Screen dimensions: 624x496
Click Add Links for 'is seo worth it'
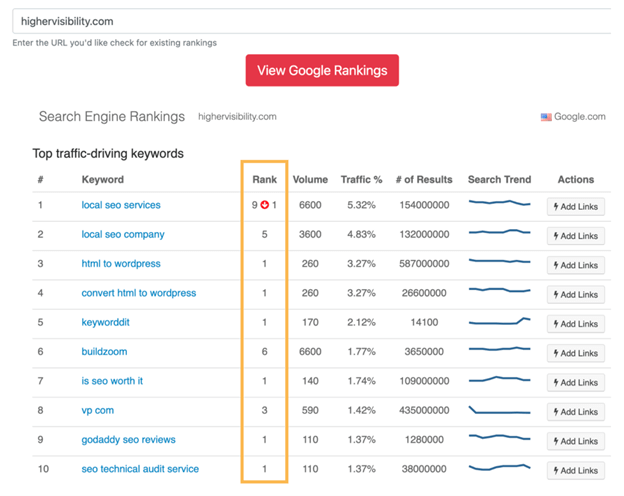point(575,383)
